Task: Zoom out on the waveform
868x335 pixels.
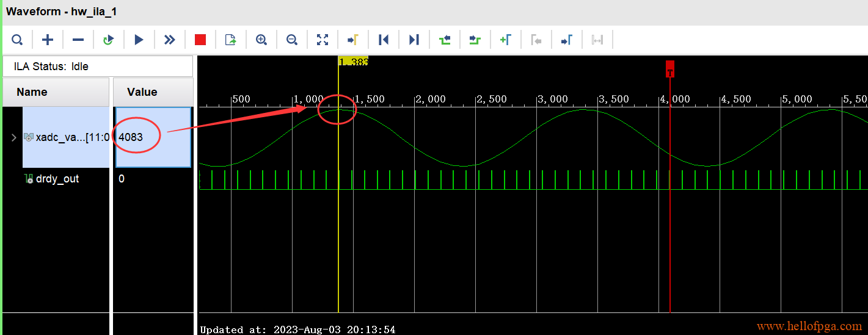Action: tap(292, 40)
